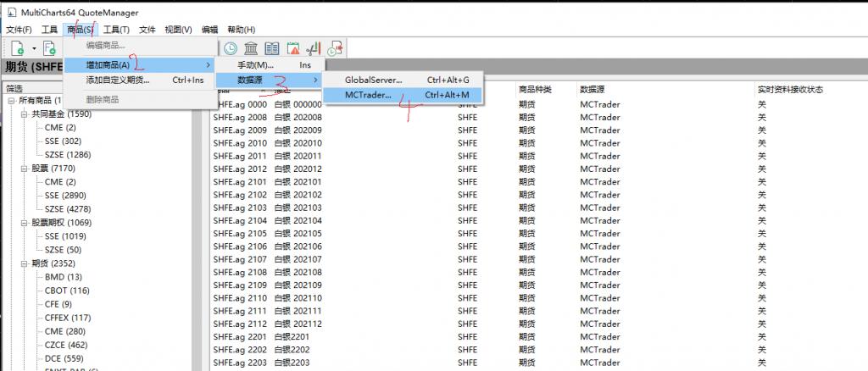The width and height of the screenshot is (868, 371).
Task: Select CFFEX (117) exchange
Action: [x=68, y=318]
